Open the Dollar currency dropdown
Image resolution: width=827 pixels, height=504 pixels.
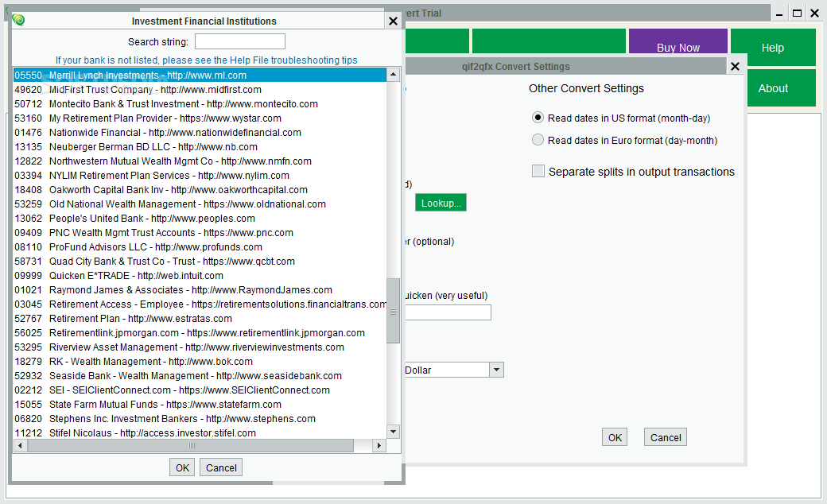point(496,370)
